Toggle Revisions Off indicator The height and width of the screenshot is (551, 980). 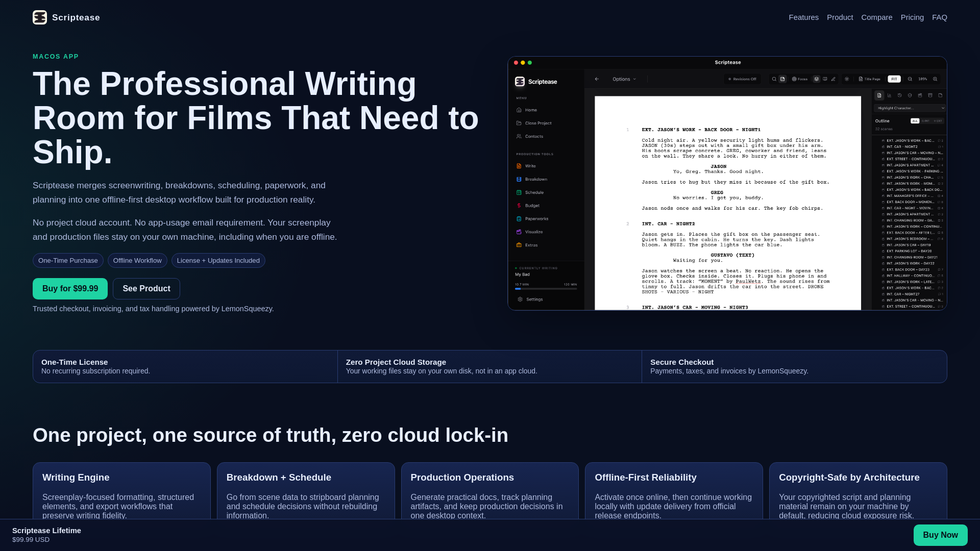coord(742,79)
